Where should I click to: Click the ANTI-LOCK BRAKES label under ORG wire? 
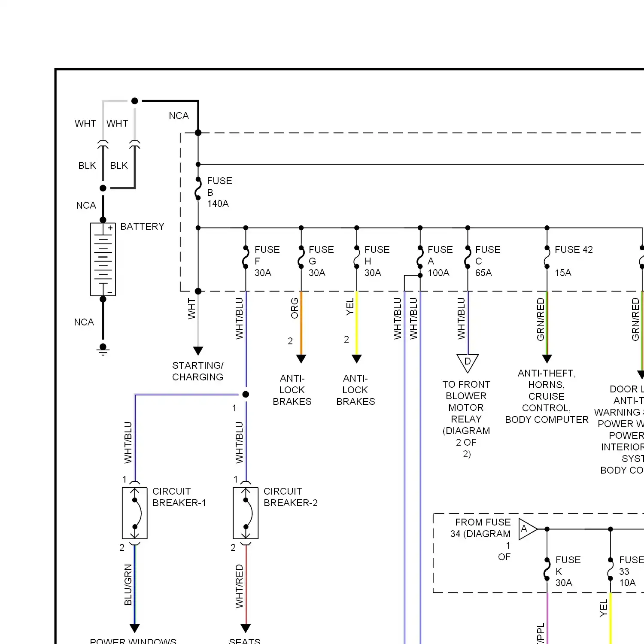pyautogui.click(x=292, y=390)
